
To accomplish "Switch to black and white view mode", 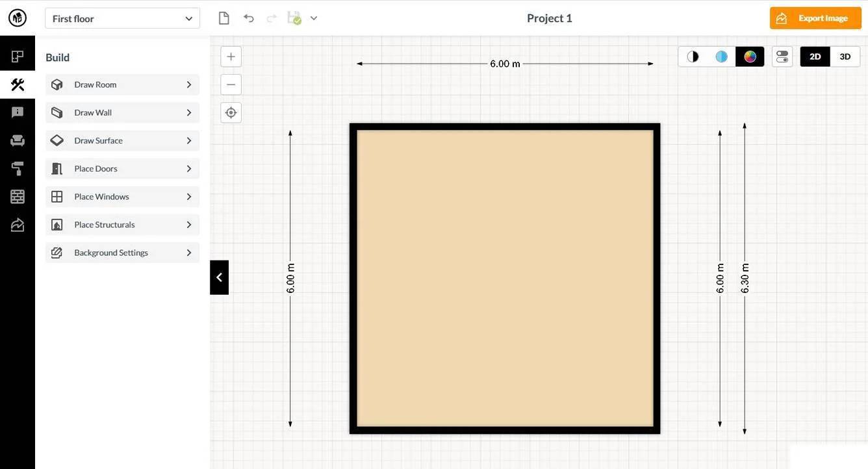I will pyautogui.click(x=693, y=57).
